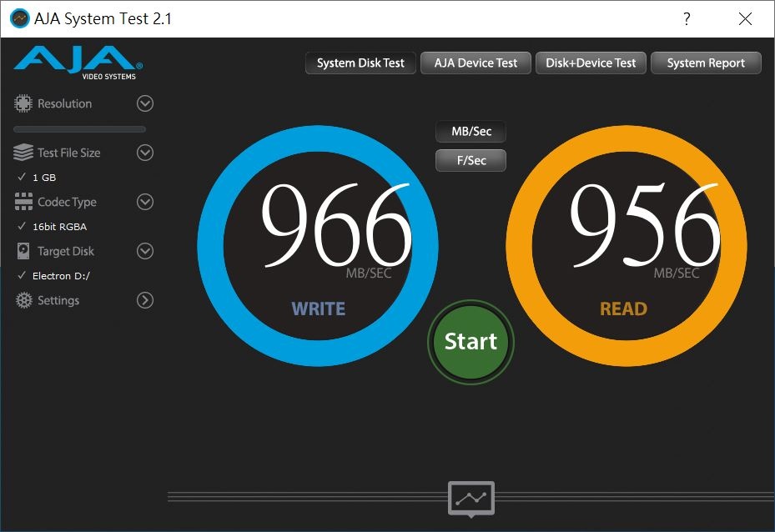Click the AJA Video Systems logo
The width and height of the screenshot is (775, 532).
click(78, 63)
